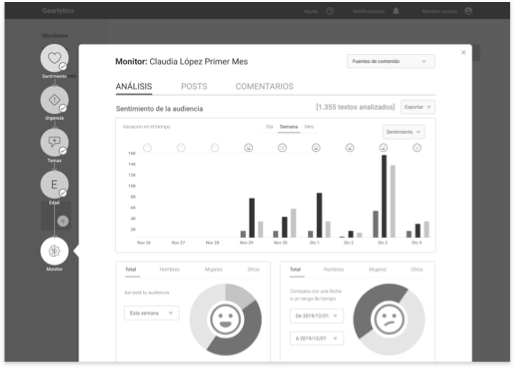Toggle the Edad checkmark badge
Image resolution: width=515 pixels, height=368 pixels.
[63, 193]
